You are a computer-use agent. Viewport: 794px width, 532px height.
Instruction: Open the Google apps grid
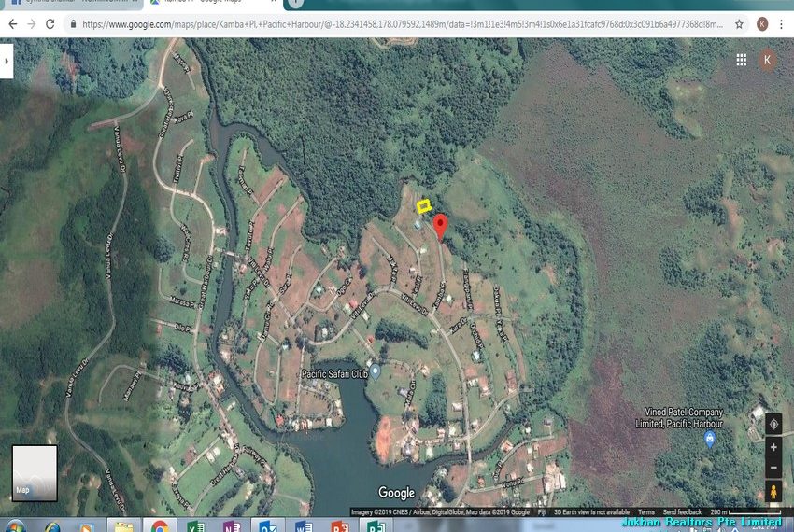click(742, 61)
